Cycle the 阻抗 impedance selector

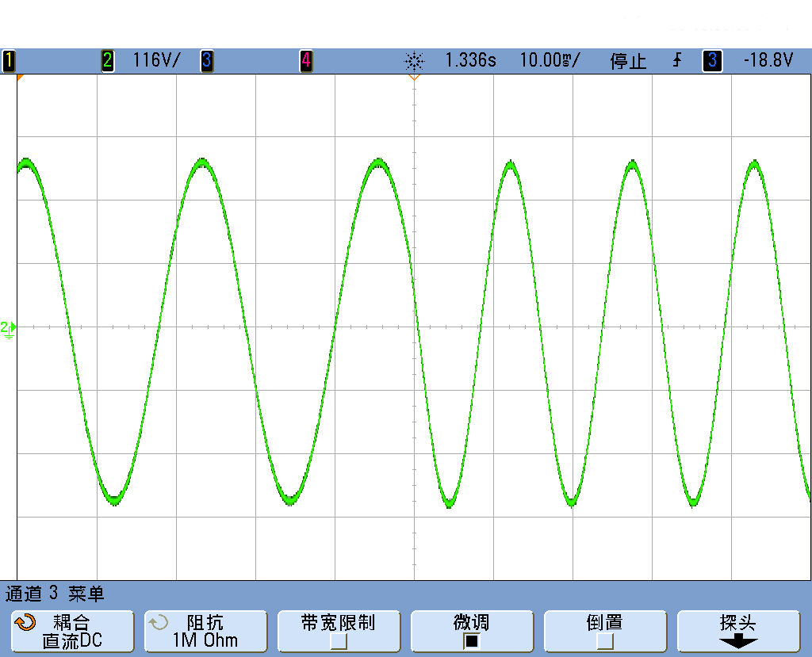tap(205, 631)
